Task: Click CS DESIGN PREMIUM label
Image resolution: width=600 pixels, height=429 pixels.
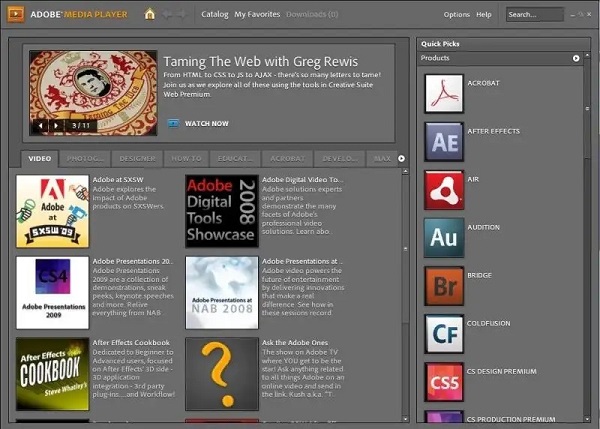Action: 502,371
